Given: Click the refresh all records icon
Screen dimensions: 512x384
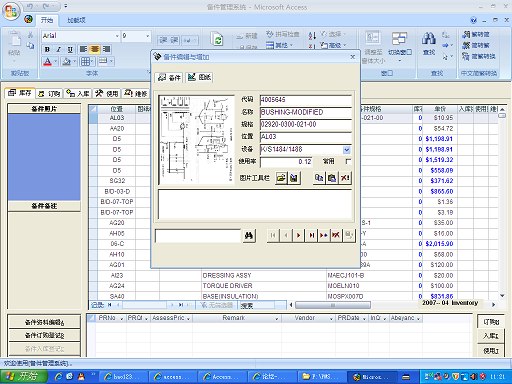Looking at the screenshot, I should coord(218,40).
